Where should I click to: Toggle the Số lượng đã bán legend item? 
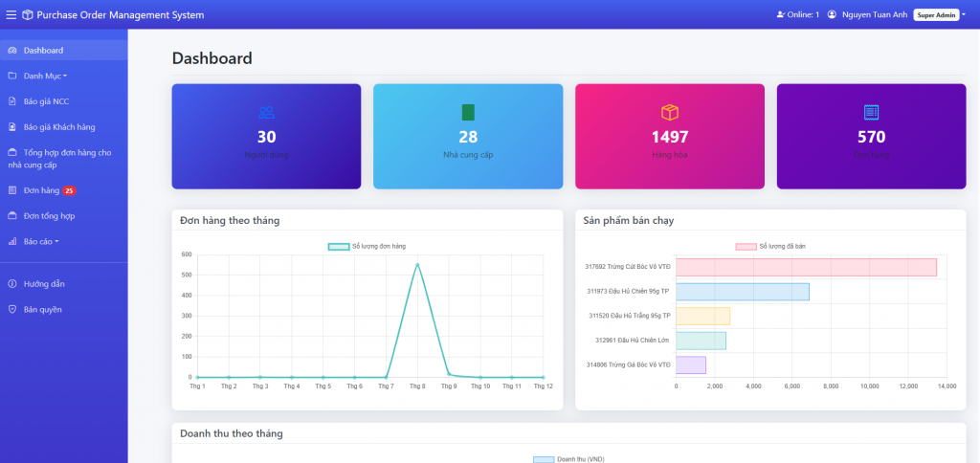(770, 246)
